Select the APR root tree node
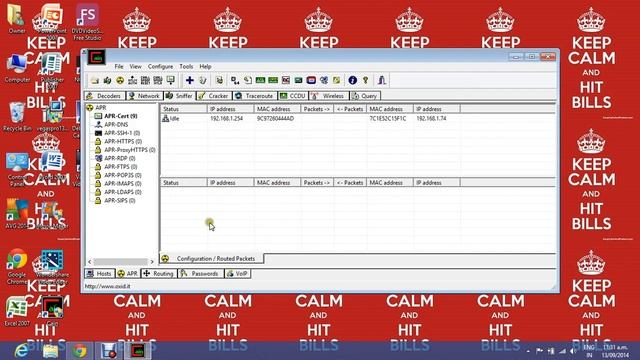Viewport: 640px width, 360px height. [96, 107]
